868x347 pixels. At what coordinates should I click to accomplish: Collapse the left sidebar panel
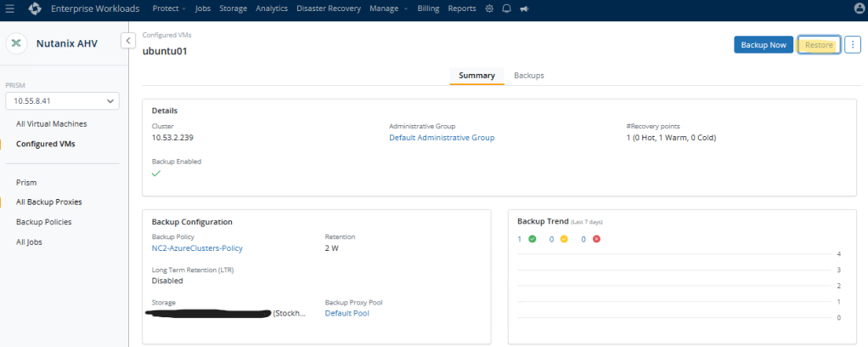128,40
